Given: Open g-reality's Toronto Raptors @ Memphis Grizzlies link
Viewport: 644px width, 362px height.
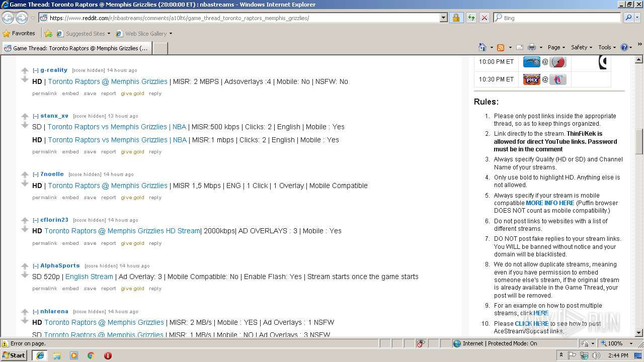Looking at the screenshot, I should (108, 81).
